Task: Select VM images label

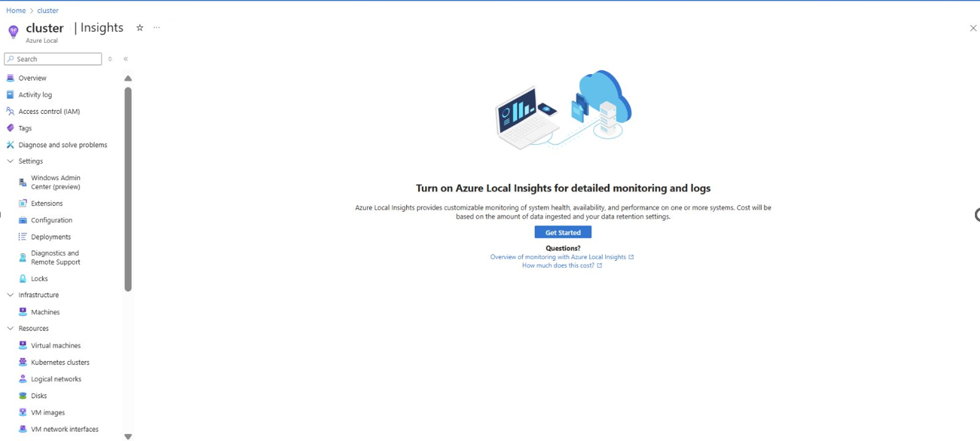Action: (x=48, y=412)
